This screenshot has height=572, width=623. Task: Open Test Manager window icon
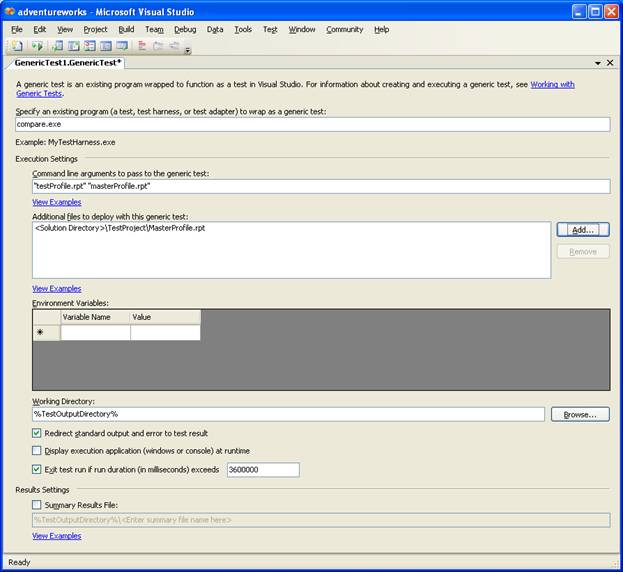click(x=74, y=46)
